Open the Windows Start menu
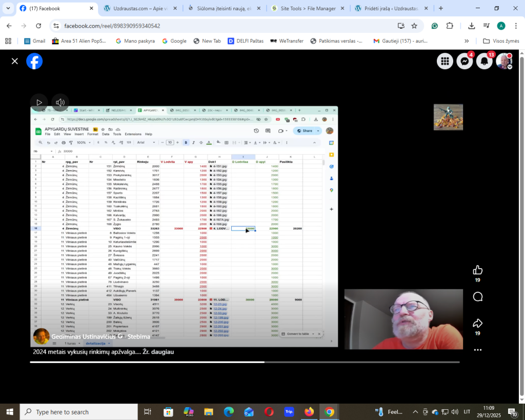This screenshot has height=420, width=525. pyautogui.click(x=10, y=412)
